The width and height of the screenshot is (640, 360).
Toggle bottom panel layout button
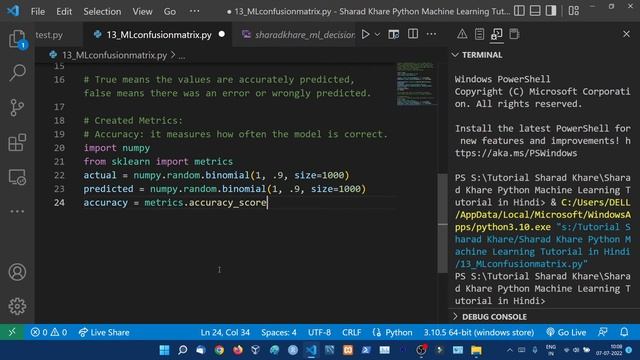click(x=535, y=11)
